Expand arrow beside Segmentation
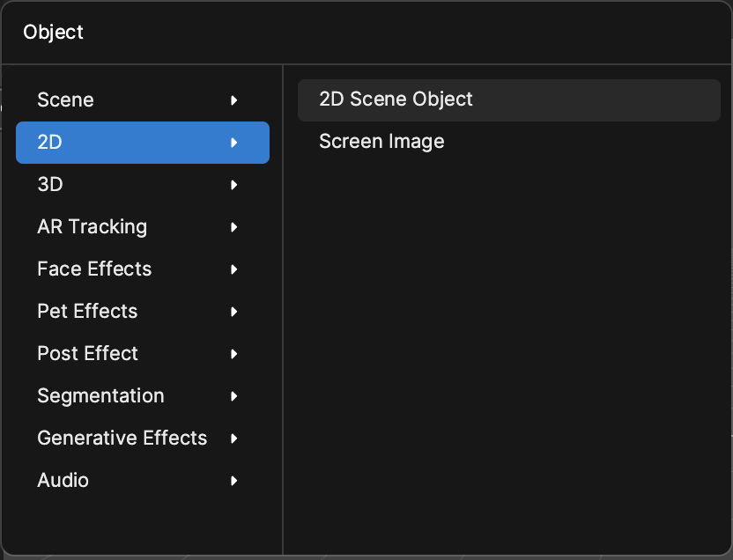Screen dimensions: 733x560 coord(234,396)
